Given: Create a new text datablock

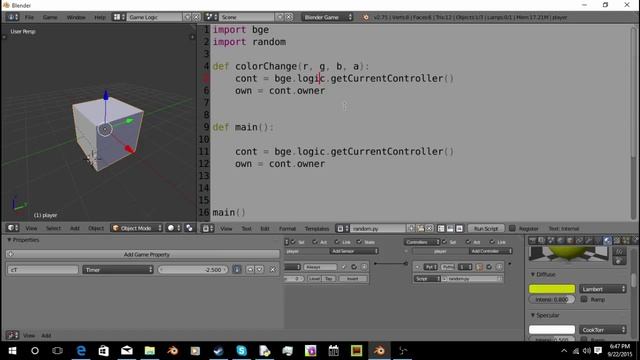Looking at the screenshot, I should [411, 229].
